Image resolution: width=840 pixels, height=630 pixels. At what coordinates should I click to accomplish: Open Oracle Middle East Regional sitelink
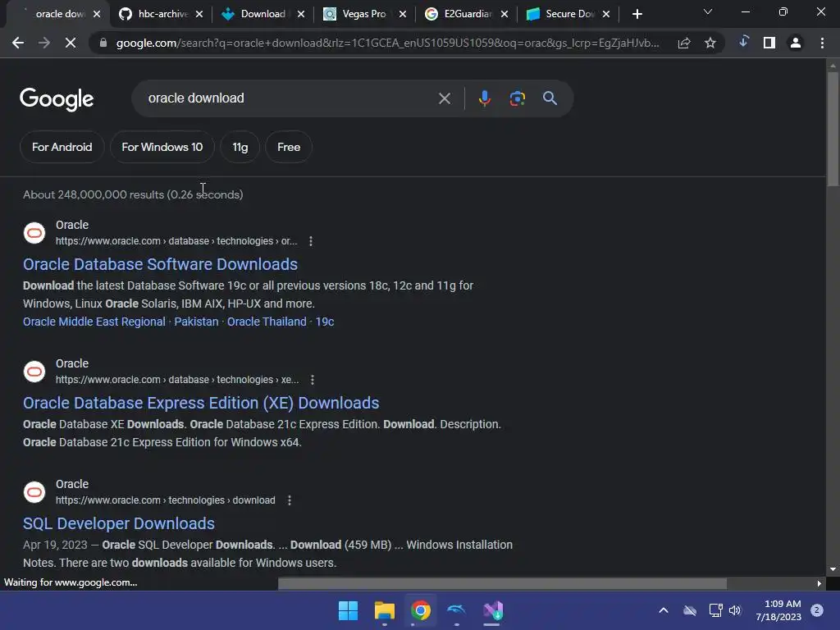(x=94, y=322)
